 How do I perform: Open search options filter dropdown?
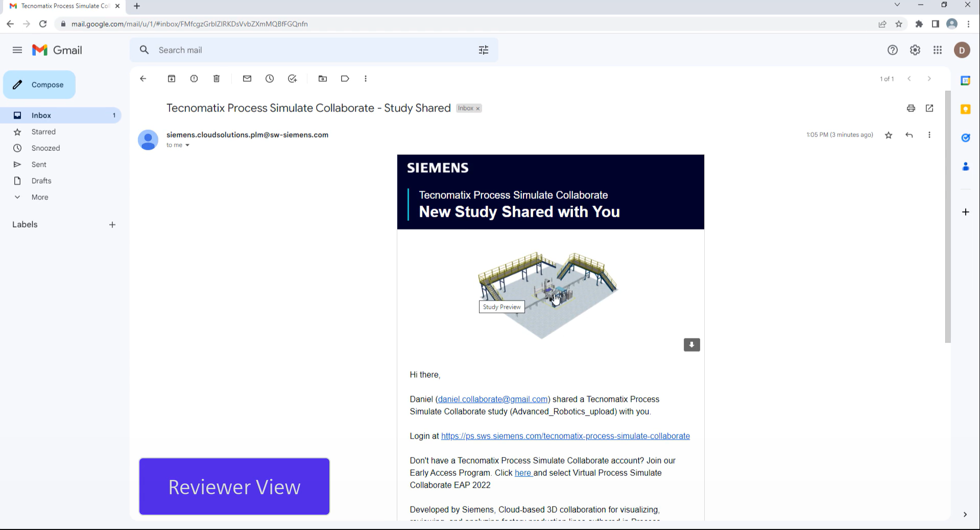483,50
